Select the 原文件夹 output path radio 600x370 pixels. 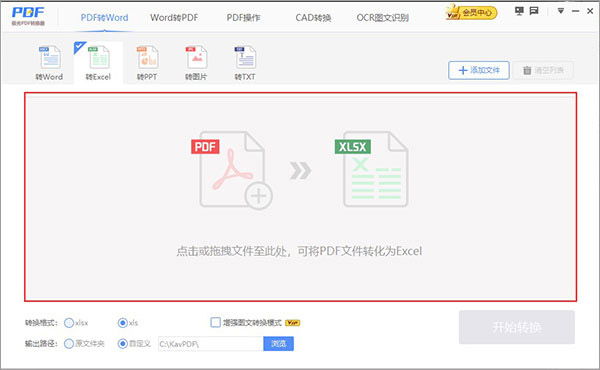coord(69,344)
